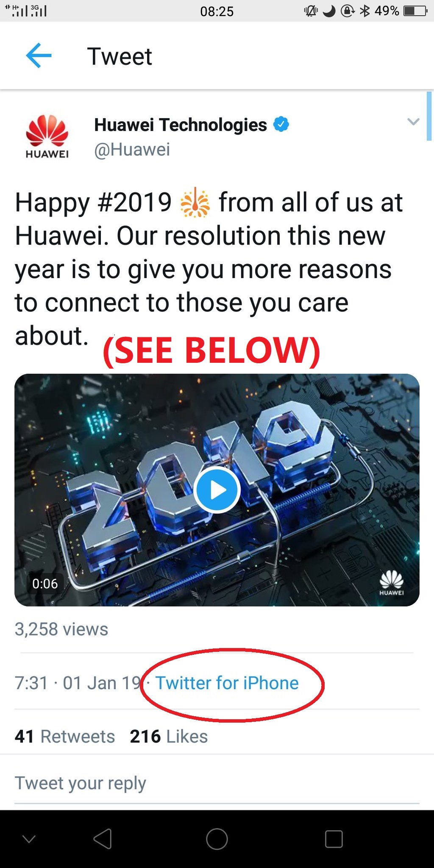Click the 0:06 video duration badge
This screenshot has width=434, height=868.
click(x=45, y=584)
